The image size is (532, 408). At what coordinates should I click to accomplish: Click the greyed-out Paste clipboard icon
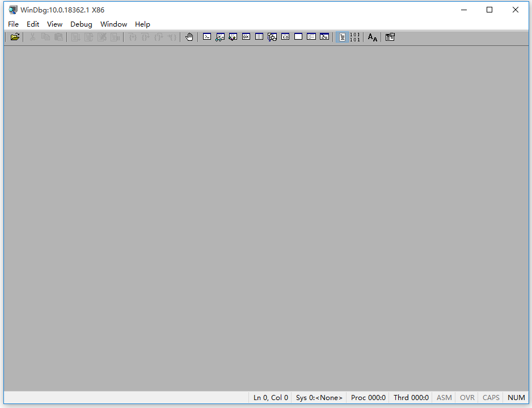click(x=58, y=37)
